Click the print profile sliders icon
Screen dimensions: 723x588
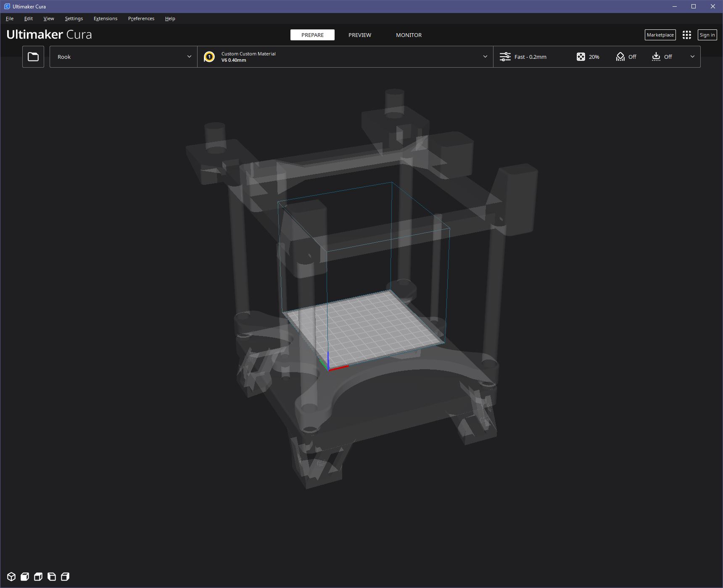pos(505,57)
